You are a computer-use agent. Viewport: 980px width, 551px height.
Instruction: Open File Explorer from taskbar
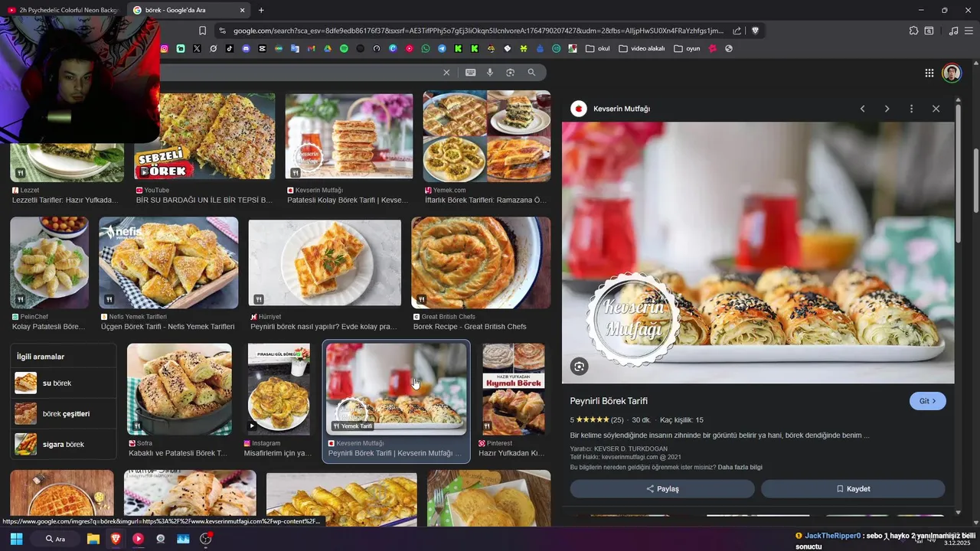pos(93,539)
